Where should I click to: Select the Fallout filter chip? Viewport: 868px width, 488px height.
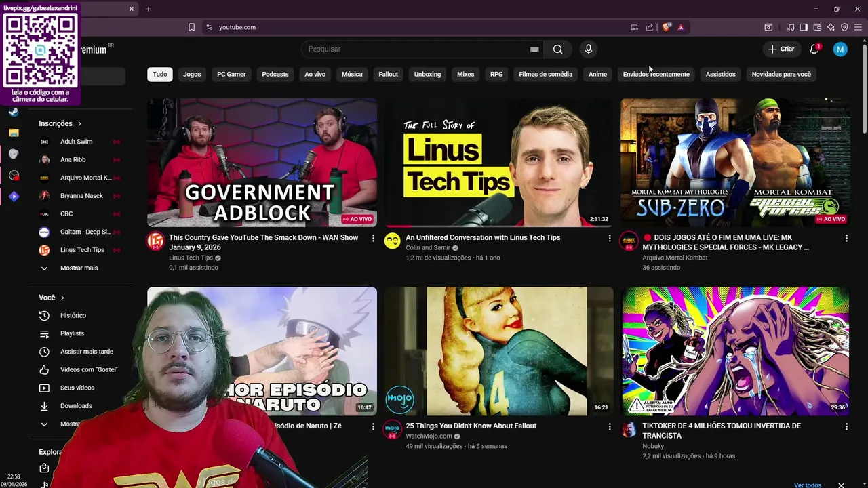[388, 74]
